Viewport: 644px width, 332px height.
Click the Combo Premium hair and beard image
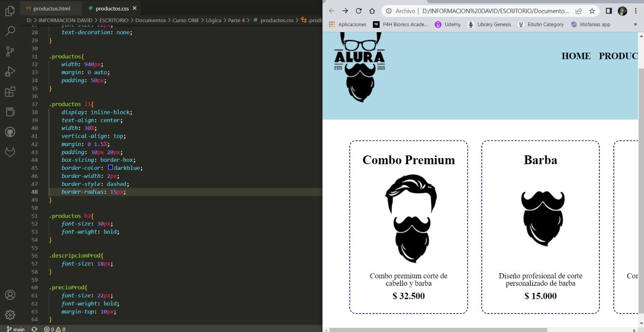pos(411,219)
